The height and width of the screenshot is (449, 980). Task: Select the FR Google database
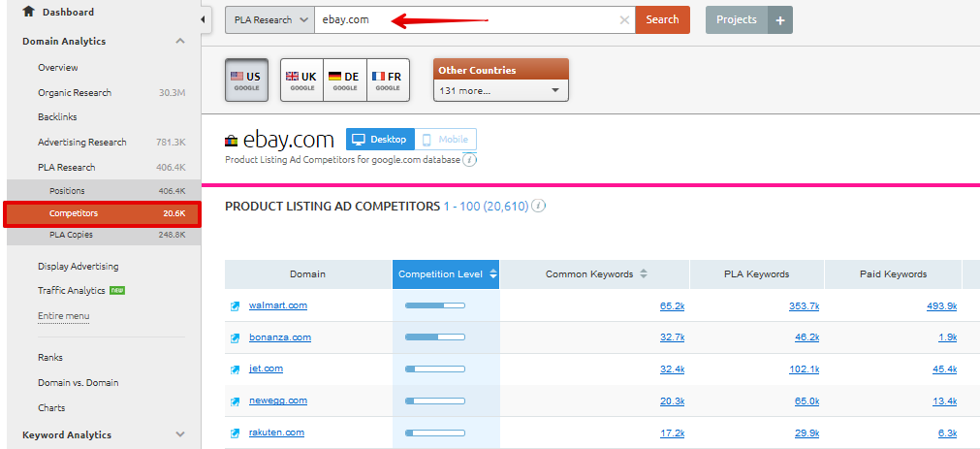tap(388, 80)
